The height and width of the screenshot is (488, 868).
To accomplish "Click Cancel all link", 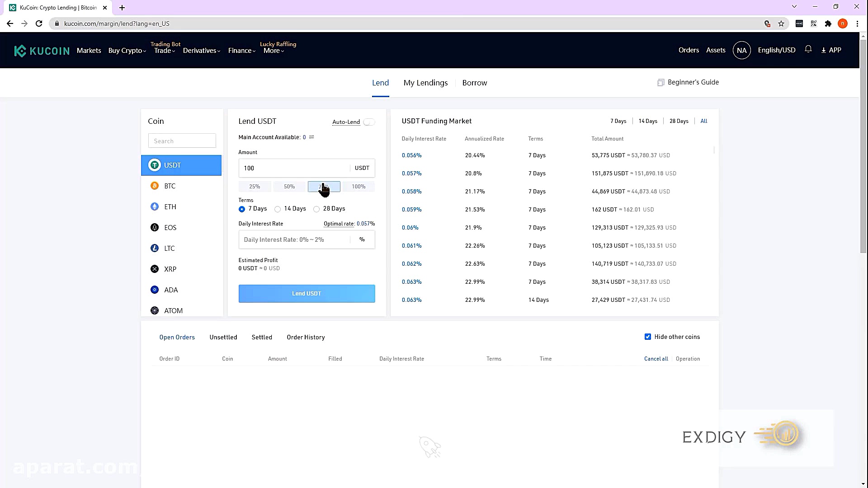I will [656, 359].
